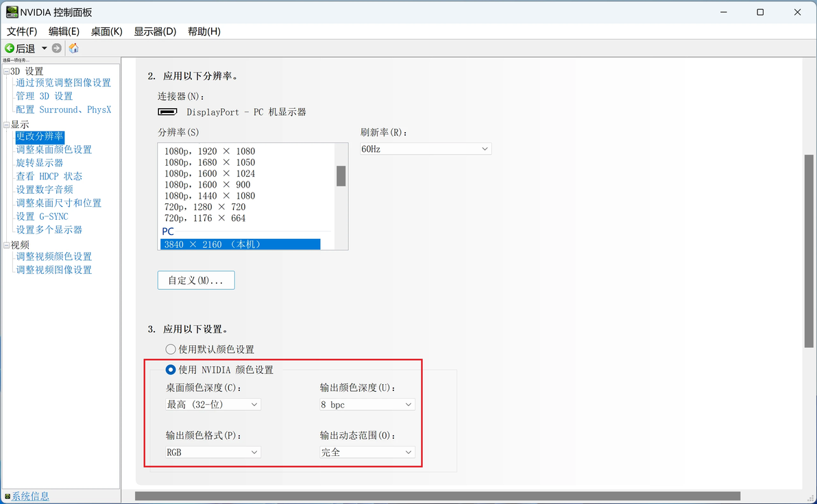Open 配置 Surround、PhysX page

pos(63,110)
